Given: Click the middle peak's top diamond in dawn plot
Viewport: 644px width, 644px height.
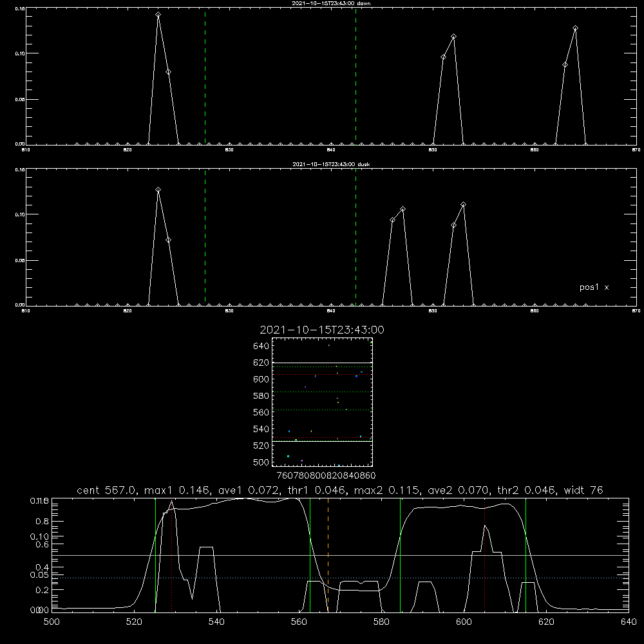Looking at the screenshot, I should [x=453, y=37].
